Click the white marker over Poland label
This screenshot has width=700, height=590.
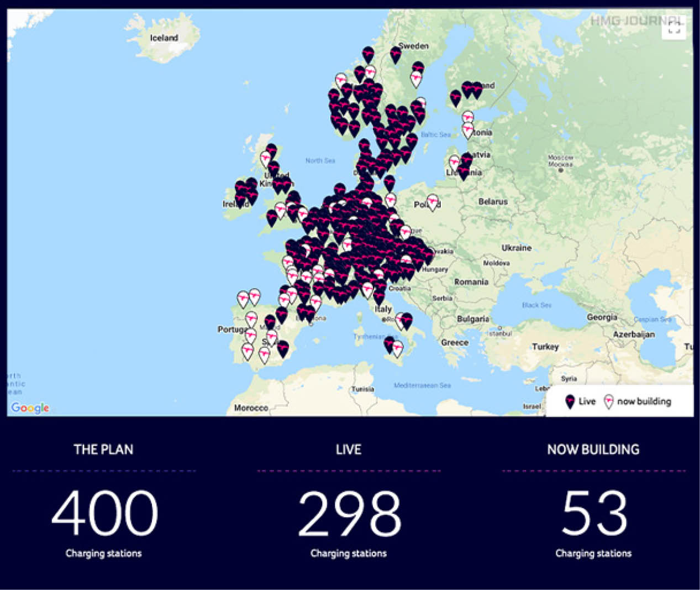[433, 201]
